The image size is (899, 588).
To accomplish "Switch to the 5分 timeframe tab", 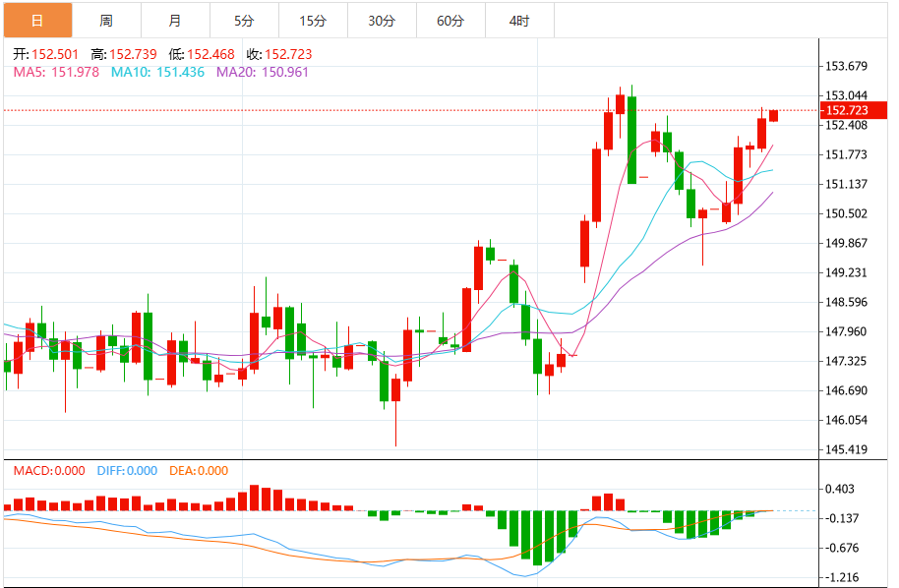I will click(x=244, y=21).
